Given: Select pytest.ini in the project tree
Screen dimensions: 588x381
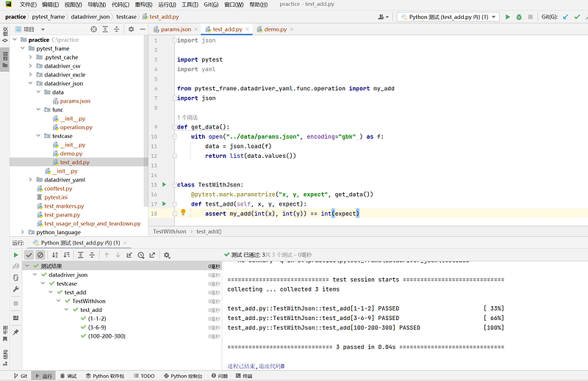Looking at the screenshot, I should coord(56,197).
